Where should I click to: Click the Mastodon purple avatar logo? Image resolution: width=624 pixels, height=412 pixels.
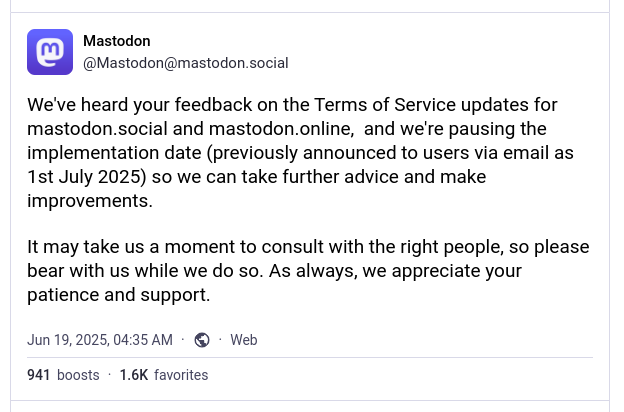pyautogui.click(x=50, y=52)
